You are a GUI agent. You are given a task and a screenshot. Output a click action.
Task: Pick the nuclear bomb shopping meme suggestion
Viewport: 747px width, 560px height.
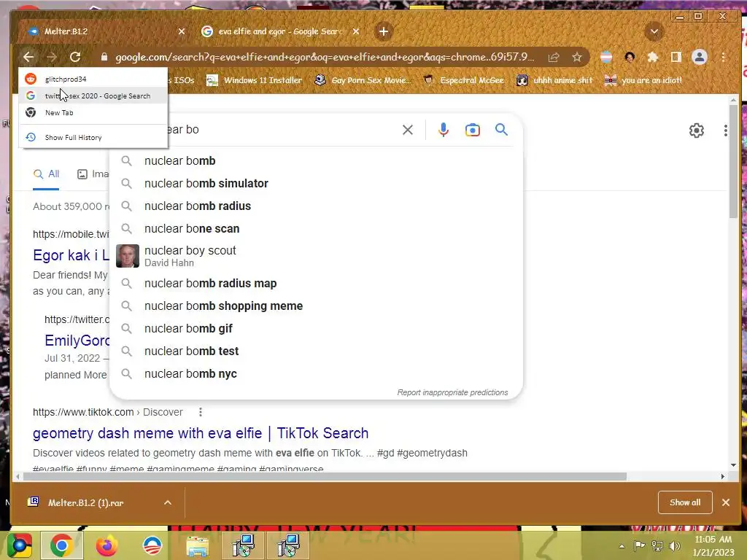(x=317, y=306)
